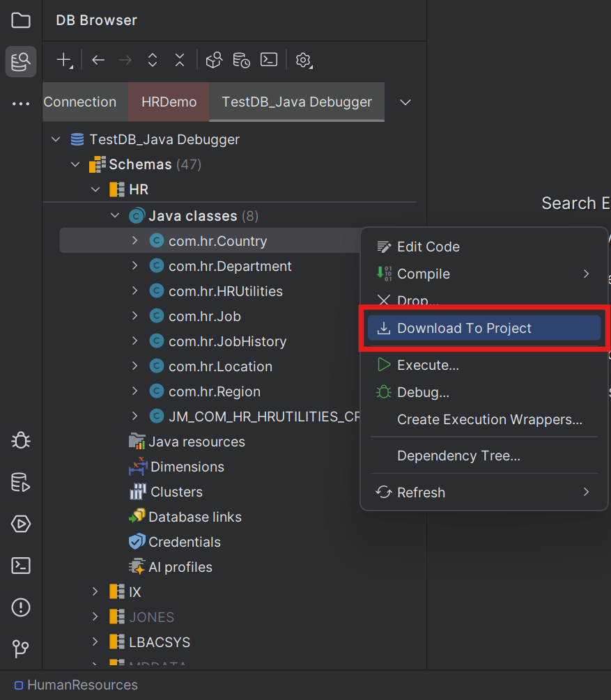Collapse the Java classes node

pyautogui.click(x=115, y=215)
